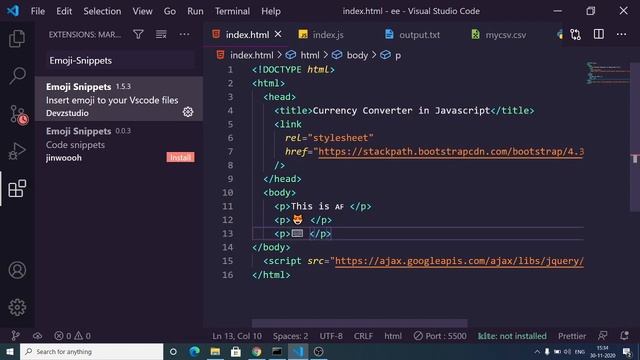Screen dimensions: 640x360
Task: Open the View menu
Action: pyautogui.click(x=142, y=11)
